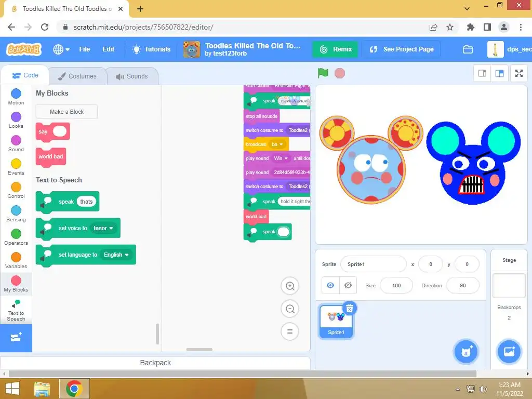This screenshot has width=532, height=399.
Task: Open the Variables blocks category
Action: click(x=16, y=261)
